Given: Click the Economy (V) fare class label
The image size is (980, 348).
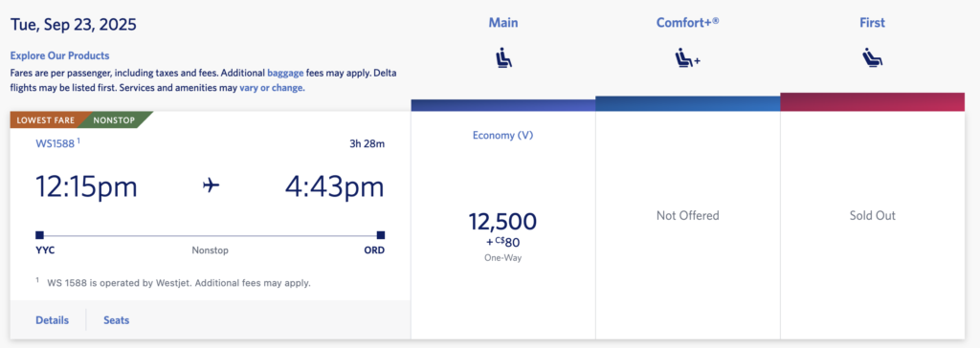Looking at the screenshot, I should pos(503,135).
